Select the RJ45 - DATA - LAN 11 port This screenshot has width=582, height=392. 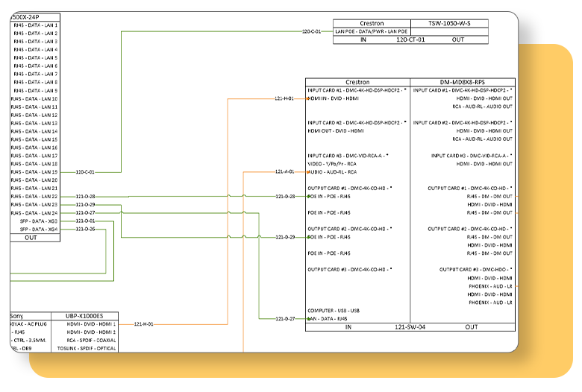tap(34, 107)
